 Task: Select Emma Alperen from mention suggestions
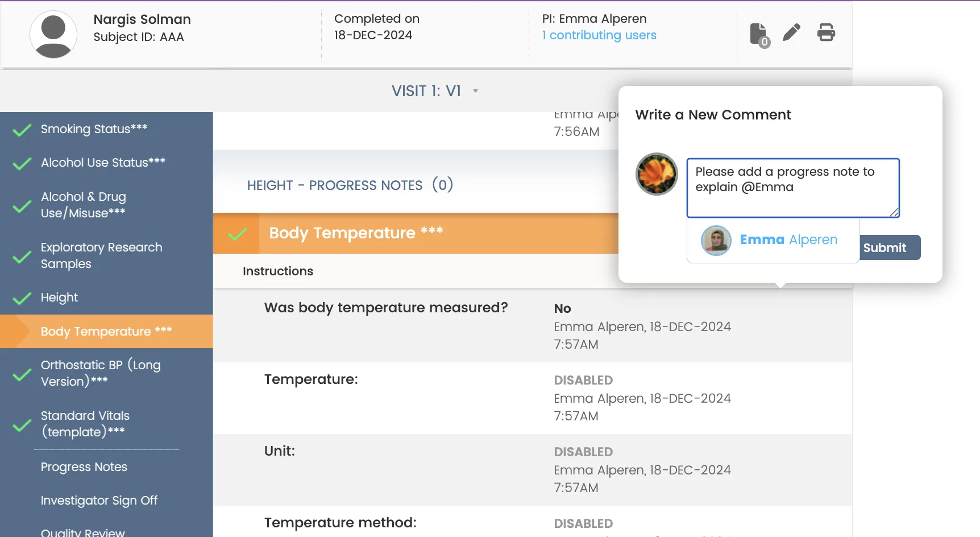(x=773, y=240)
